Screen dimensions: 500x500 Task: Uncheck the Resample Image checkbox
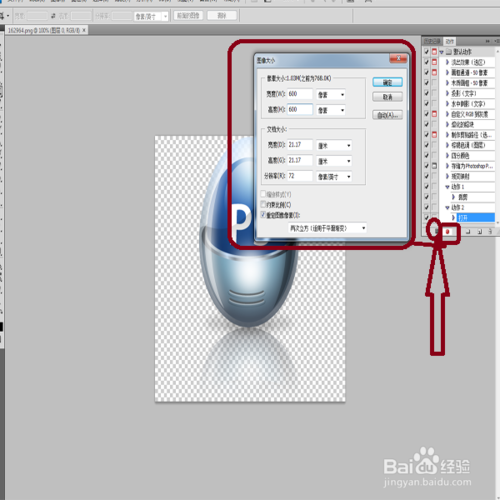click(263, 215)
